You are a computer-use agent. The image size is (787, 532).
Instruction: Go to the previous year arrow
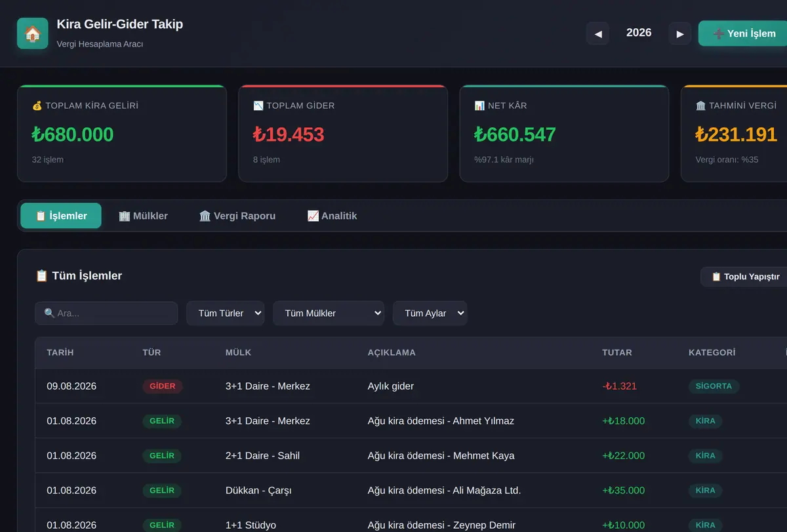tap(597, 33)
